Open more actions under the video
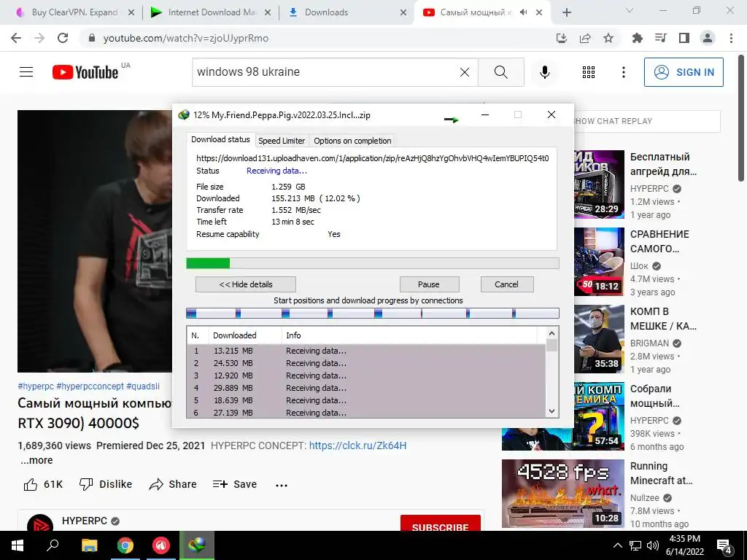The height and width of the screenshot is (560, 747). [282, 485]
